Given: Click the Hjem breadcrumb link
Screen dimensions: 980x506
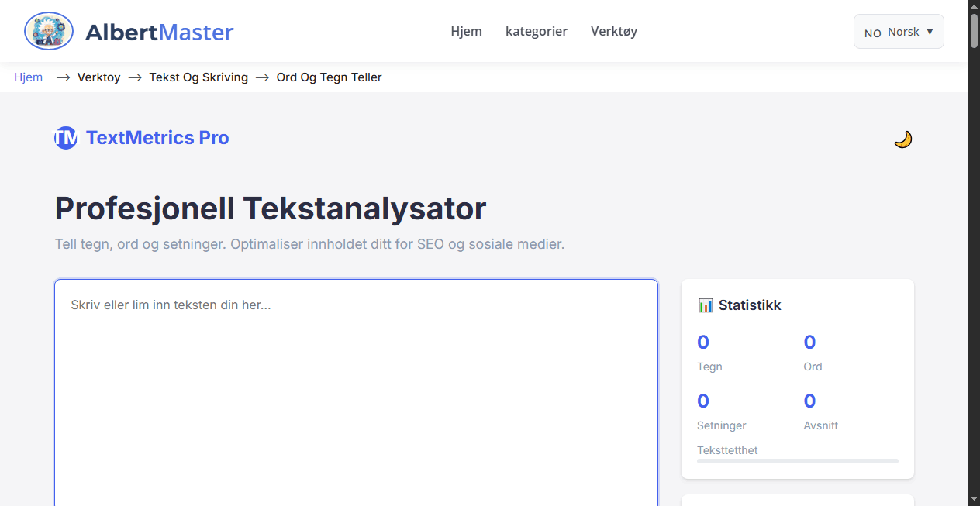Looking at the screenshot, I should pyautogui.click(x=28, y=77).
